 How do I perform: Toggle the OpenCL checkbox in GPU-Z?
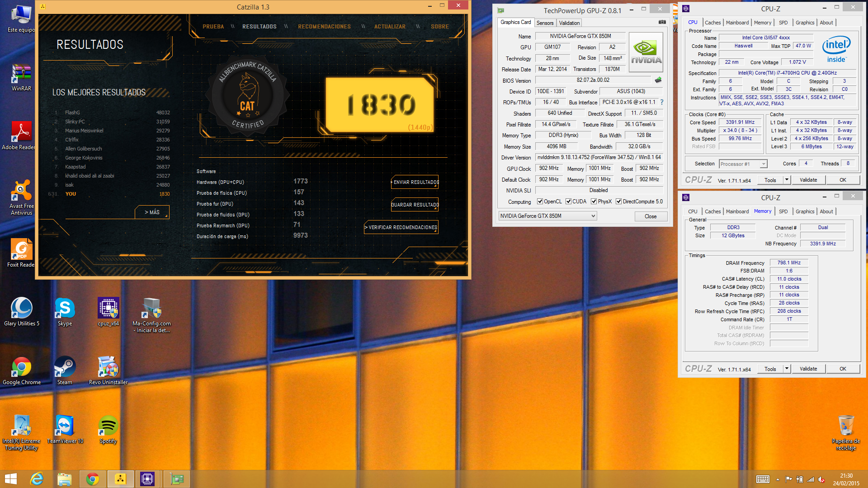540,202
